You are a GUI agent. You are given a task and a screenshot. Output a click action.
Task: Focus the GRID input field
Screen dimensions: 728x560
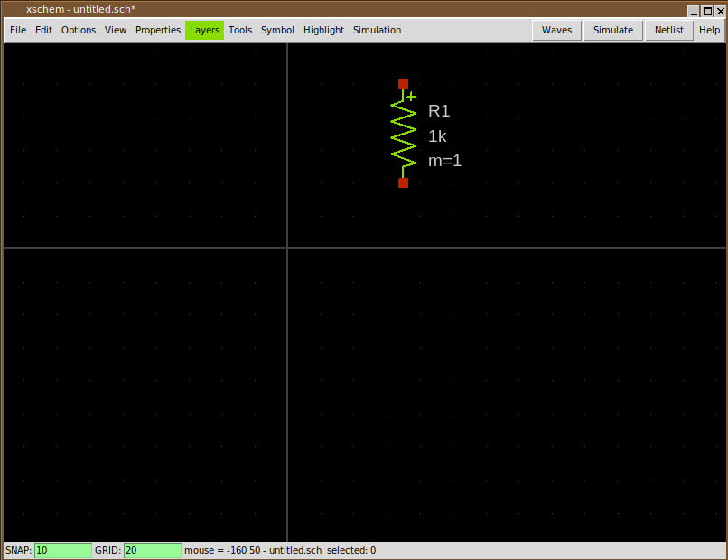[x=152, y=550]
